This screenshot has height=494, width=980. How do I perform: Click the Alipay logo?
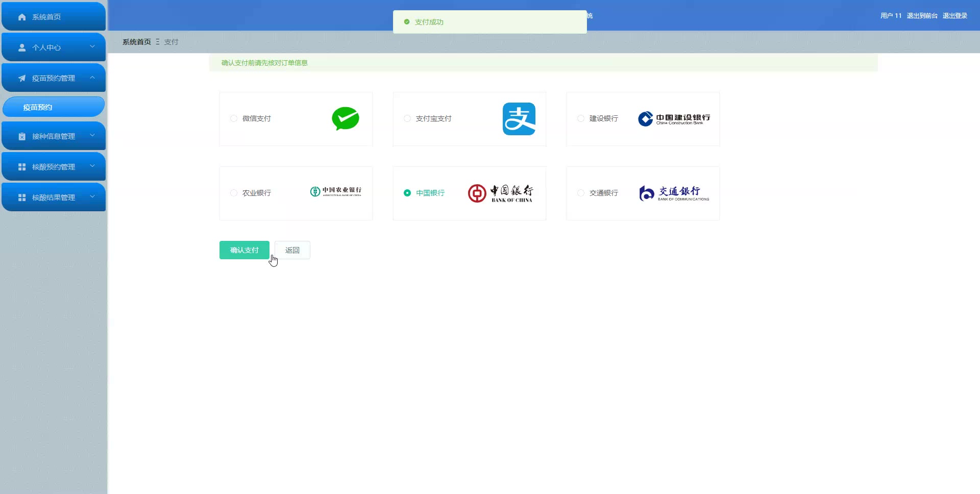point(519,119)
